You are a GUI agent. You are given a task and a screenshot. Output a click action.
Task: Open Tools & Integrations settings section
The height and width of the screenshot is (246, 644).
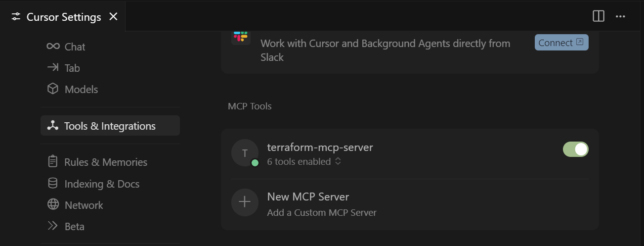point(110,126)
